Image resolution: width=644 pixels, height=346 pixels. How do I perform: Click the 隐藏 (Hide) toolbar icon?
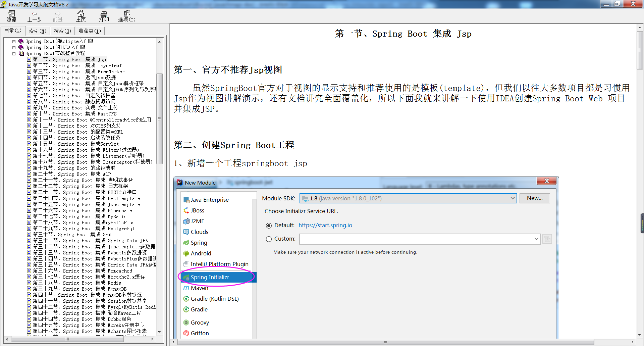pyautogui.click(x=12, y=16)
